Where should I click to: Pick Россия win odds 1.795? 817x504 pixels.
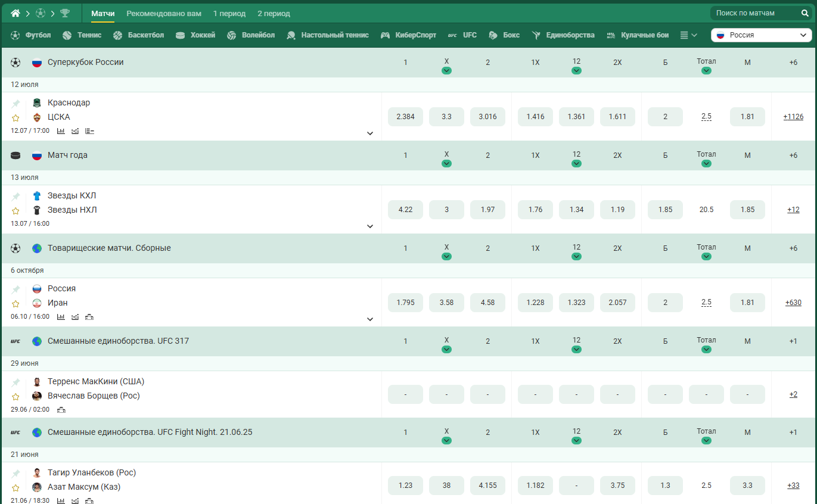tap(405, 303)
